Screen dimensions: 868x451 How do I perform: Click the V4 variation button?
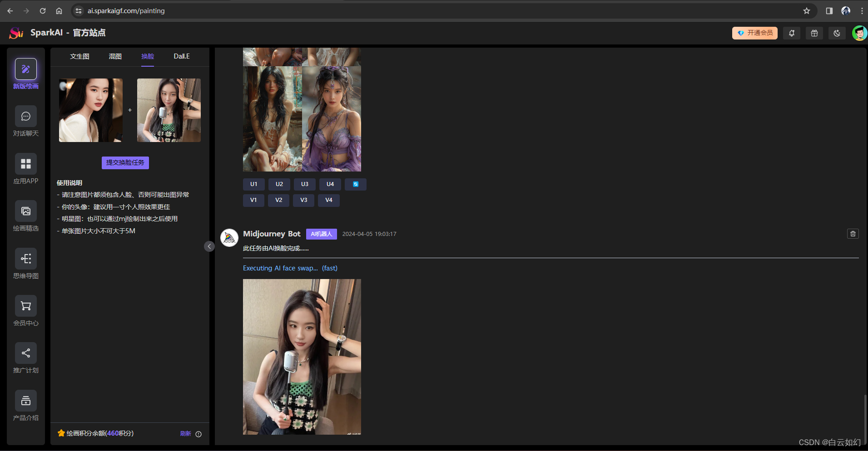pyautogui.click(x=329, y=200)
